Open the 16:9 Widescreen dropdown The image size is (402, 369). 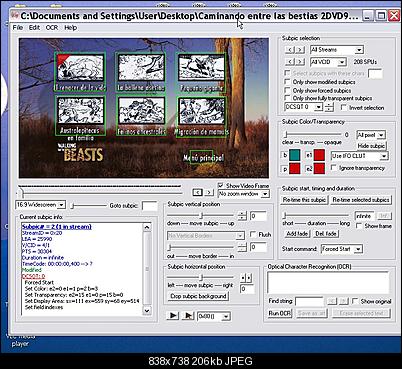coord(40,205)
